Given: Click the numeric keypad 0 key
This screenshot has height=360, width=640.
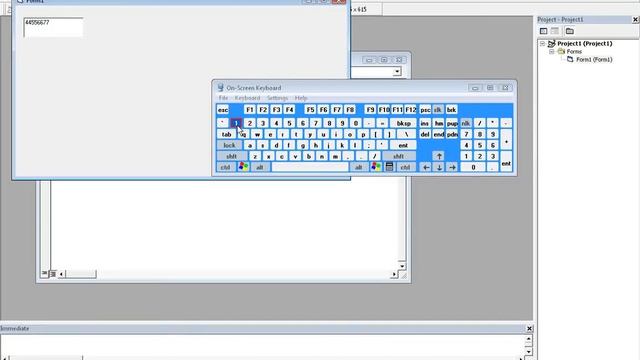Looking at the screenshot, I should (x=473, y=167).
